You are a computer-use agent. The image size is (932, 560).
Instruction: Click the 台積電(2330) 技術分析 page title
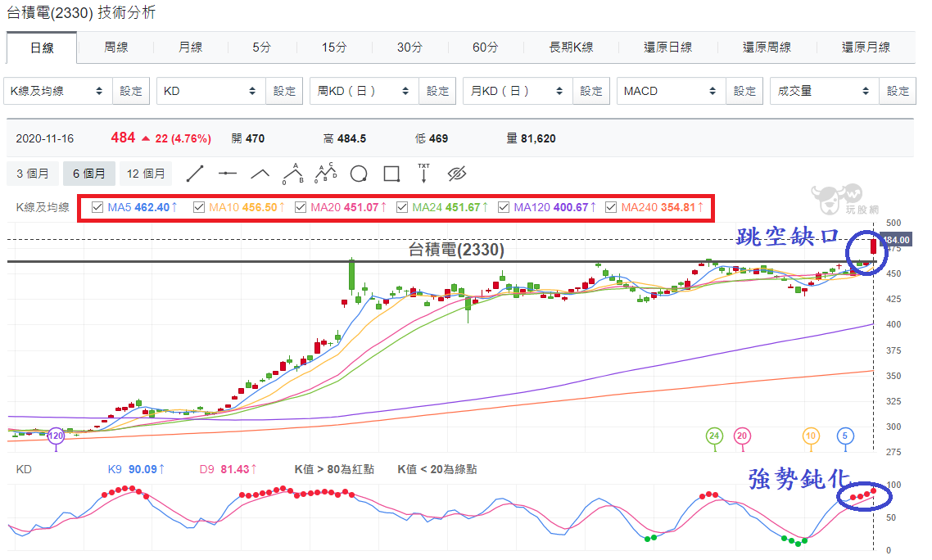[81, 12]
